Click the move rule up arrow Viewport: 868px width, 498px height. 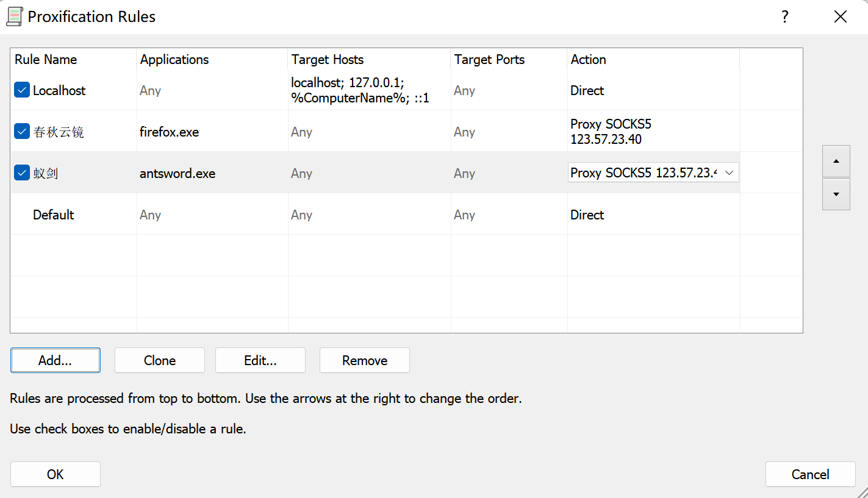[x=836, y=162]
